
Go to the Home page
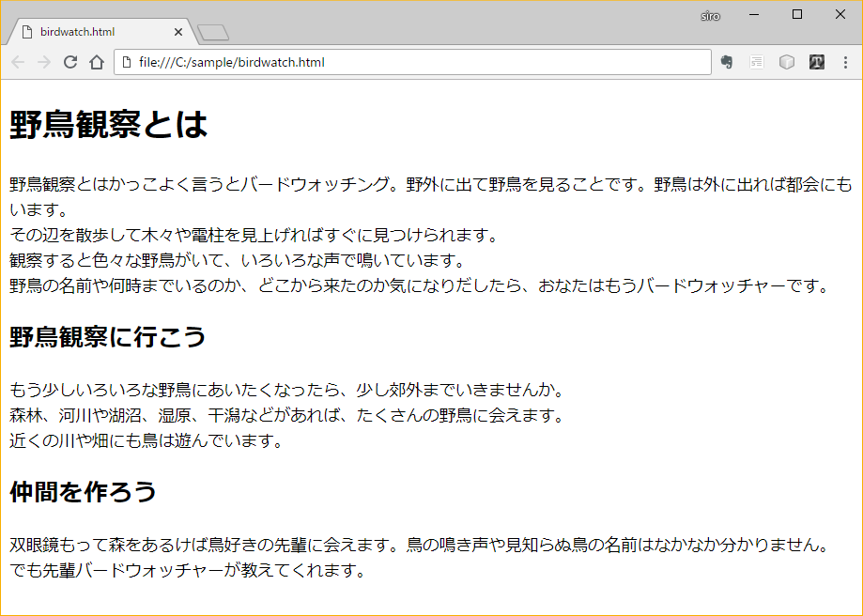[96, 62]
